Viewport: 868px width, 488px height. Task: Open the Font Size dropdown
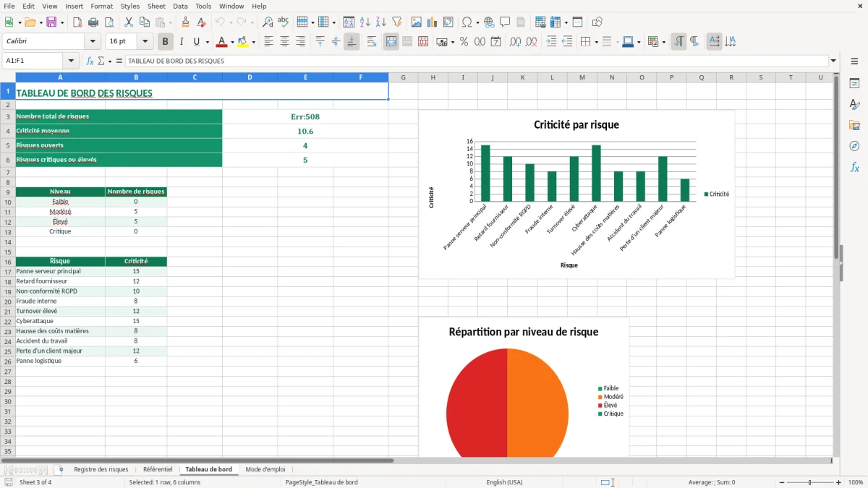pyautogui.click(x=145, y=42)
